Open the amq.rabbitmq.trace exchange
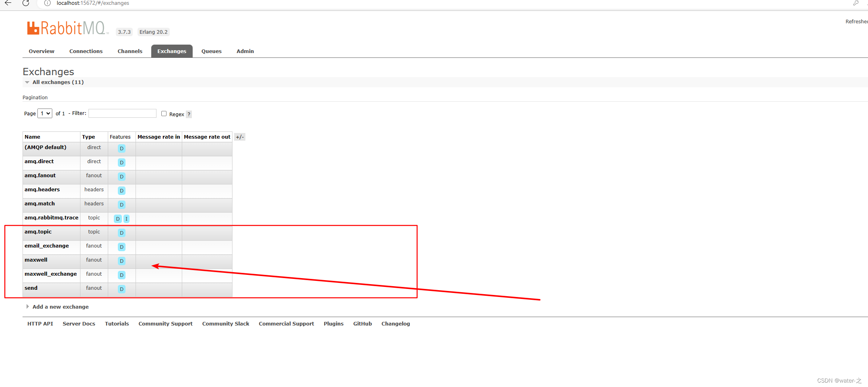 pos(51,218)
